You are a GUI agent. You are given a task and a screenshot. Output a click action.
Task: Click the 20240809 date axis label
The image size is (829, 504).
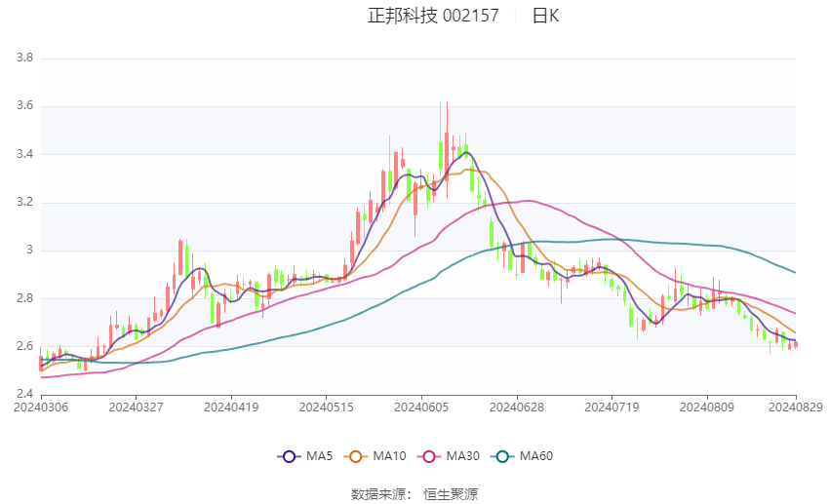coord(707,407)
